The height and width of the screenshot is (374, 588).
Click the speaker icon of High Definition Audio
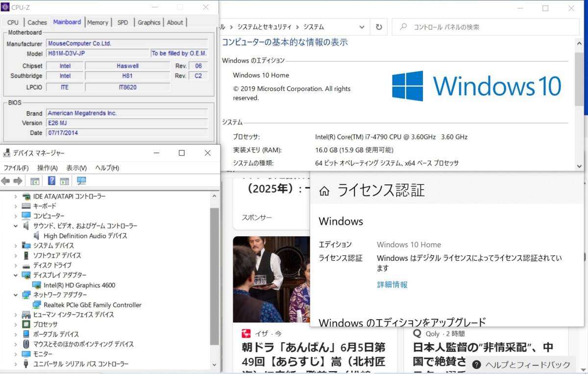(x=37, y=236)
